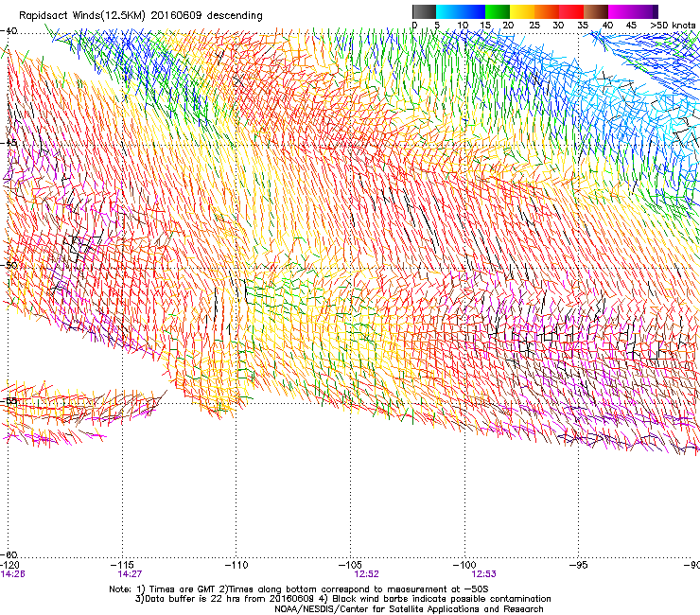This screenshot has width=700, height=615.
Task: Click the note line starting 'Note: 1) Times are GMT'
Action: click(299, 589)
